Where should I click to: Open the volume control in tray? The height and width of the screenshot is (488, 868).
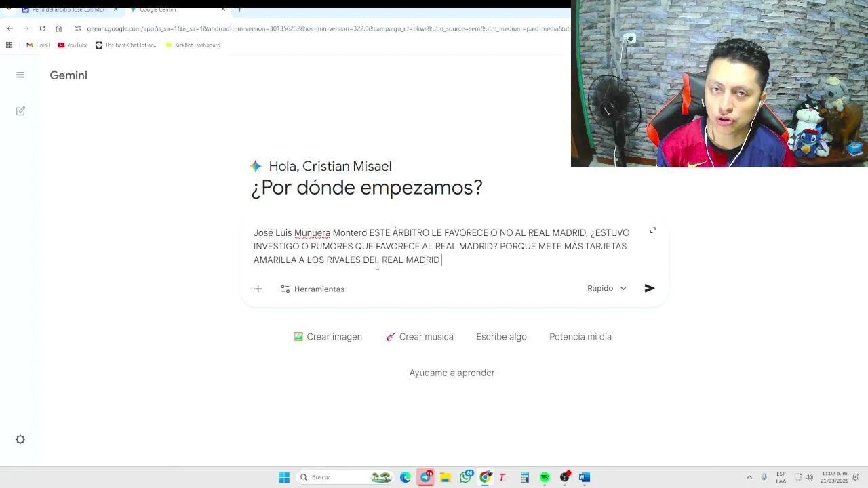[x=809, y=477]
